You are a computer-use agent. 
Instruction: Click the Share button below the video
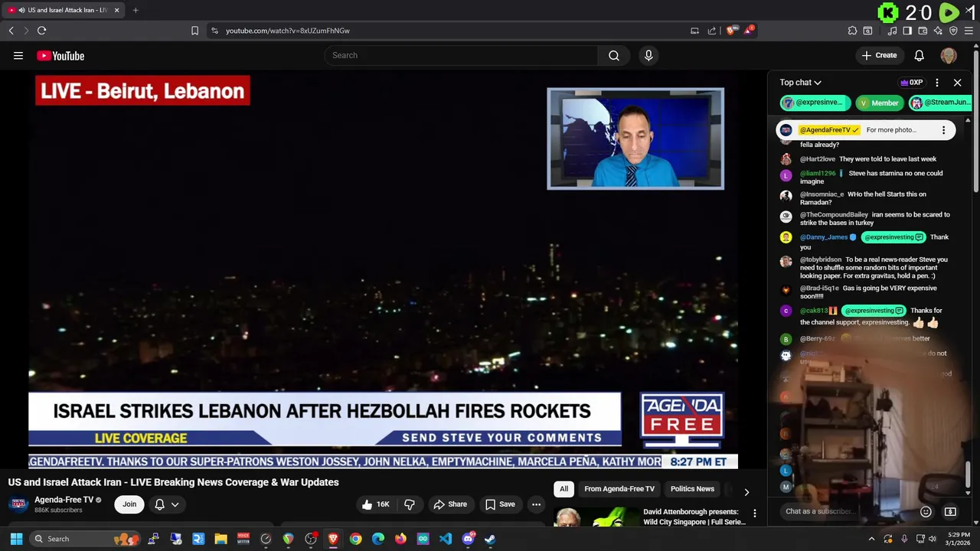tap(450, 504)
